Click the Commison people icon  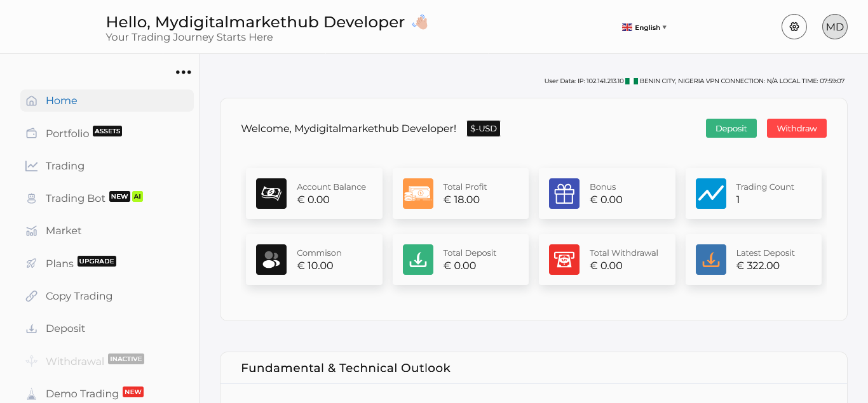click(x=271, y=260)
